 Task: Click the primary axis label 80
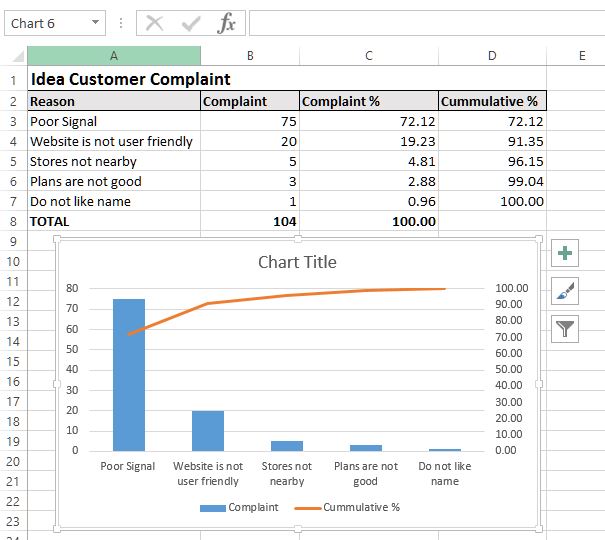pyautogui.click(x=72, y=288)
